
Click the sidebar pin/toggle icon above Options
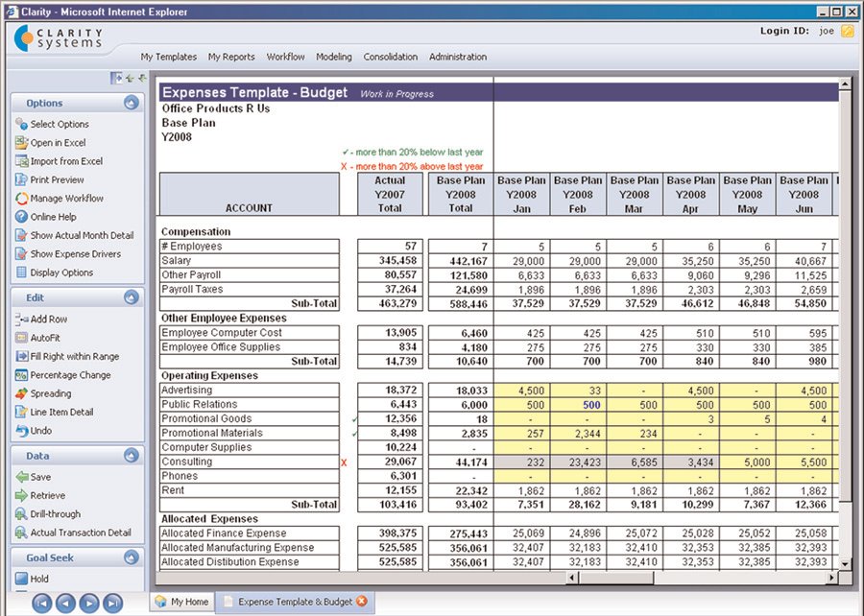point(116,78)
